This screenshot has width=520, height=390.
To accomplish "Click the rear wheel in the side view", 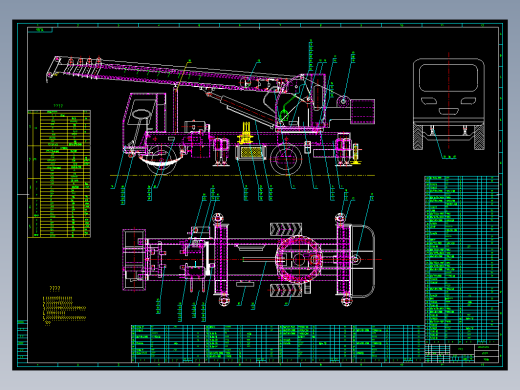I will 286,159.
